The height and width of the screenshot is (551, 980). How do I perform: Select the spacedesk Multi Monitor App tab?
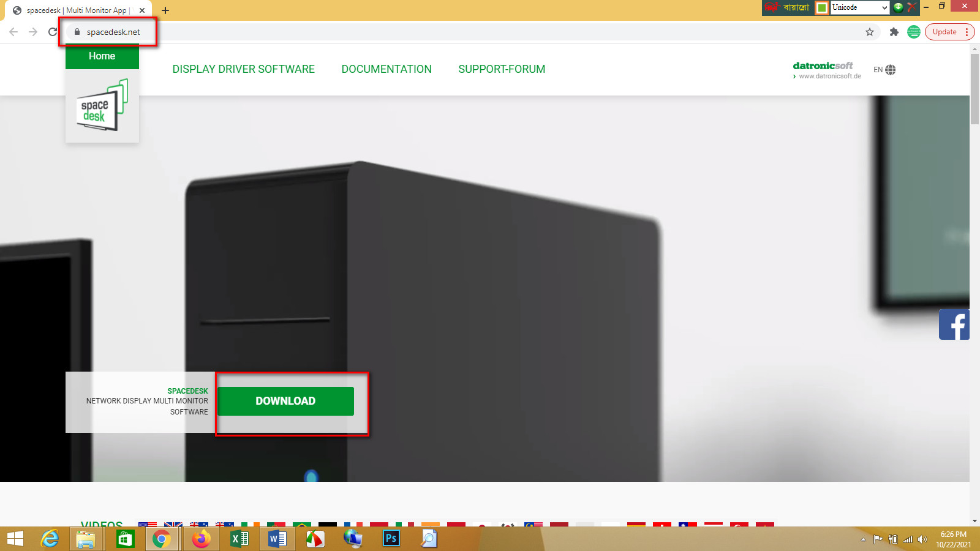click(x=78, y=10)
